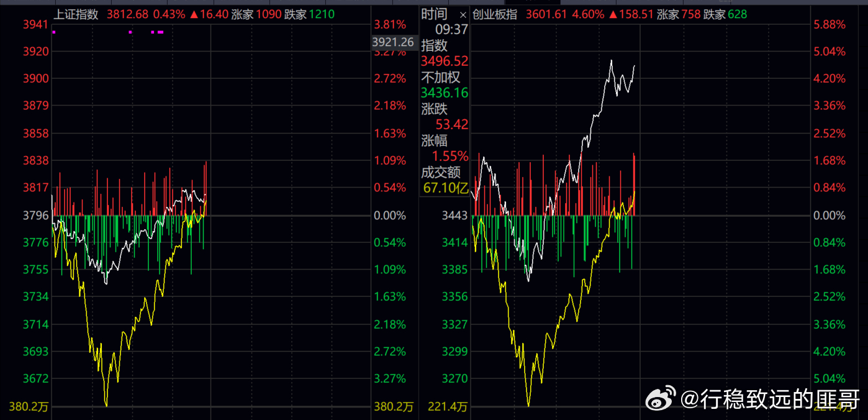Click the 3796 baseline price label
Image resolution: width=868 pixels, height=420 pixels.
point(35,215)
